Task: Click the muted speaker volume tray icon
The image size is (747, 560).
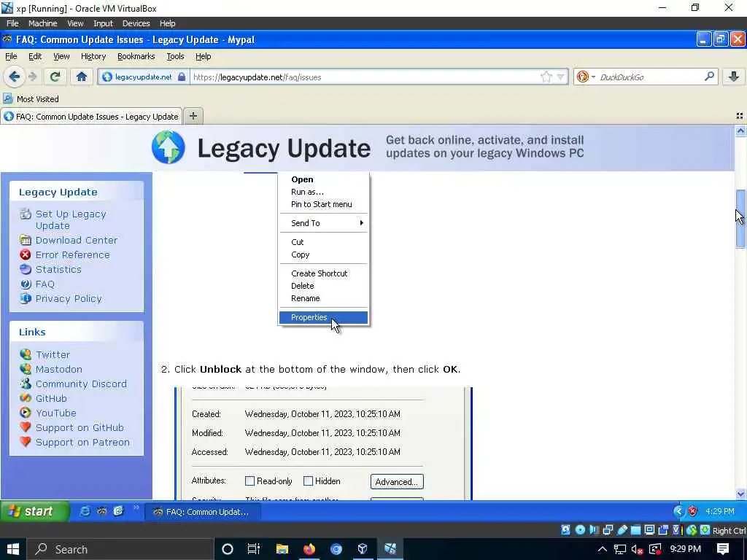Action: 637,550
